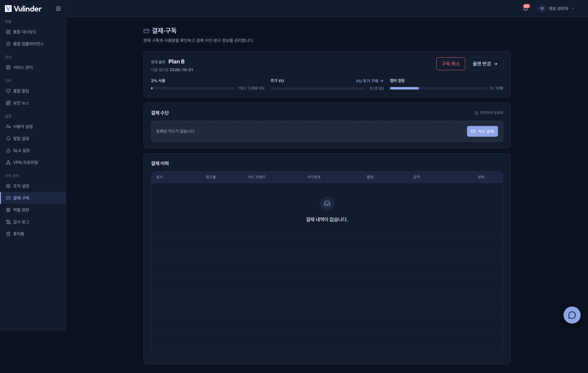588x373 pixels.
Task: Click the Plan B plan name
Action: coord(176,62)
